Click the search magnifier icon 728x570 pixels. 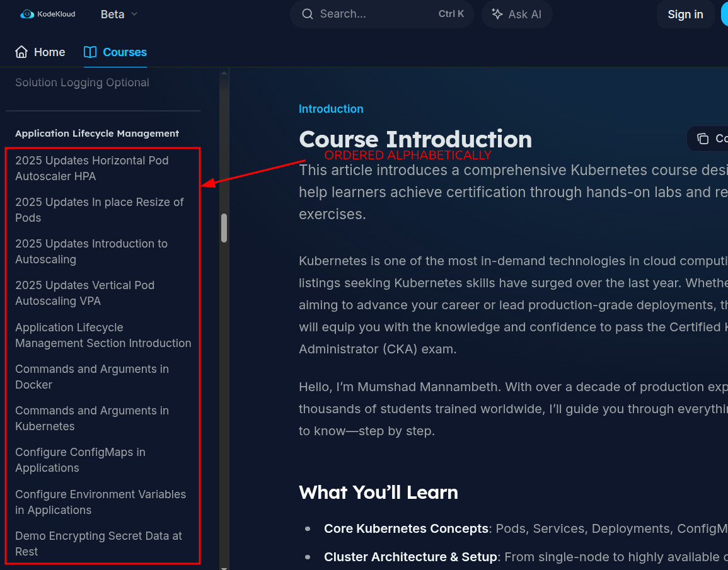[x=308, y=14]
